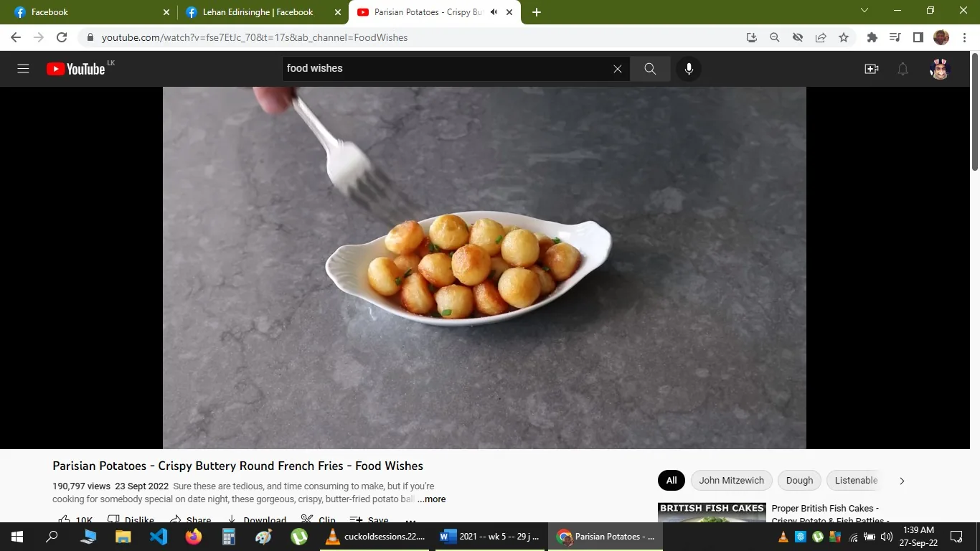The image size is (980, 551).
Task: Clear the search box with the X icon
Action: (x=617, y=68)
